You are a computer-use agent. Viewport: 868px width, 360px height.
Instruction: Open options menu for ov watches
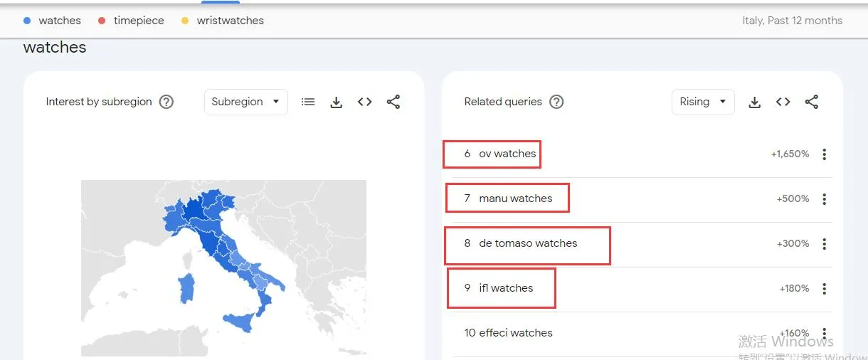pyautogui.click(x=825, y=154)
